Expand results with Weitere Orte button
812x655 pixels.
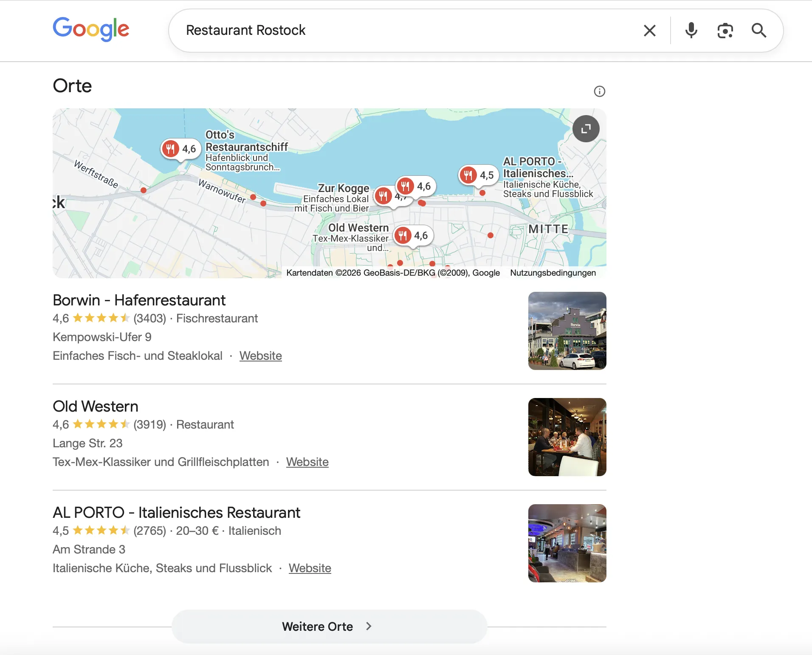tap(329, 627)
